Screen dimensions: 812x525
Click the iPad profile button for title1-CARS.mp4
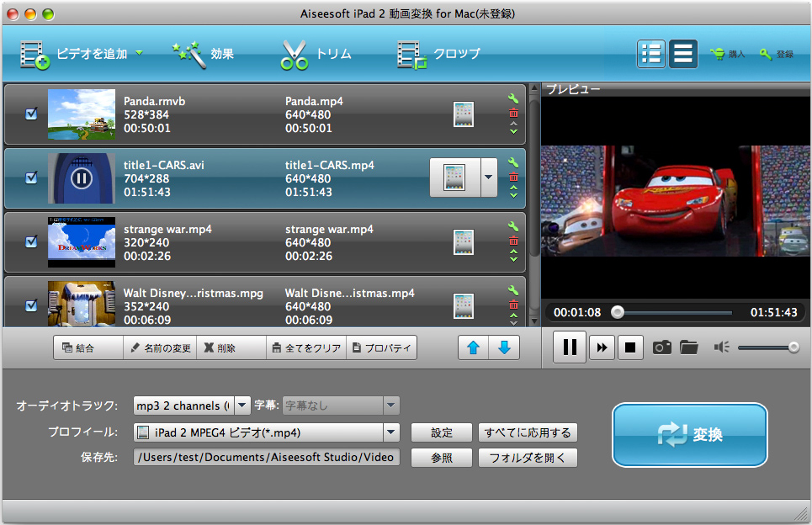point(455,178)
